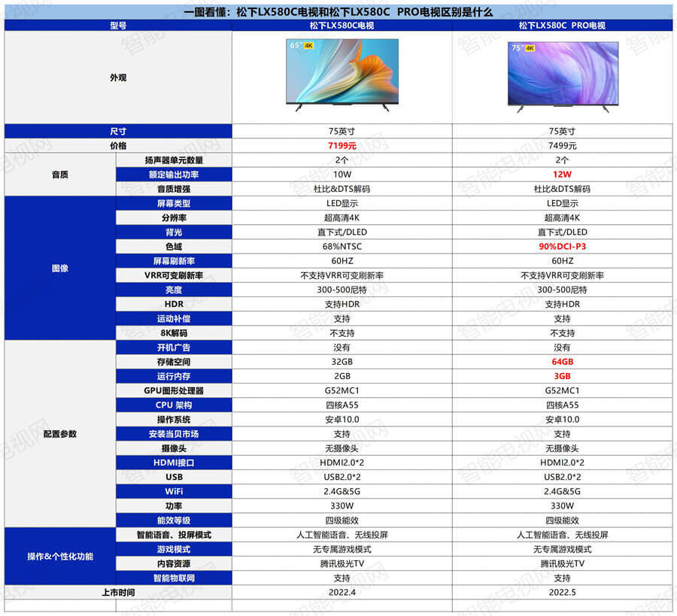Select the '2GB' memory value
Screen dimensions: 677x616
pyautogui.click(x=342, y=376)
